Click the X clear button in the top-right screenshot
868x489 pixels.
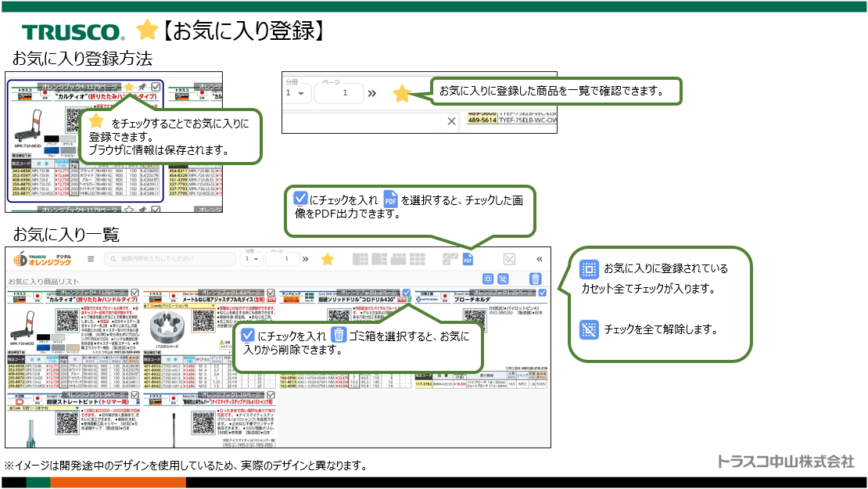[x=452, y=120]
